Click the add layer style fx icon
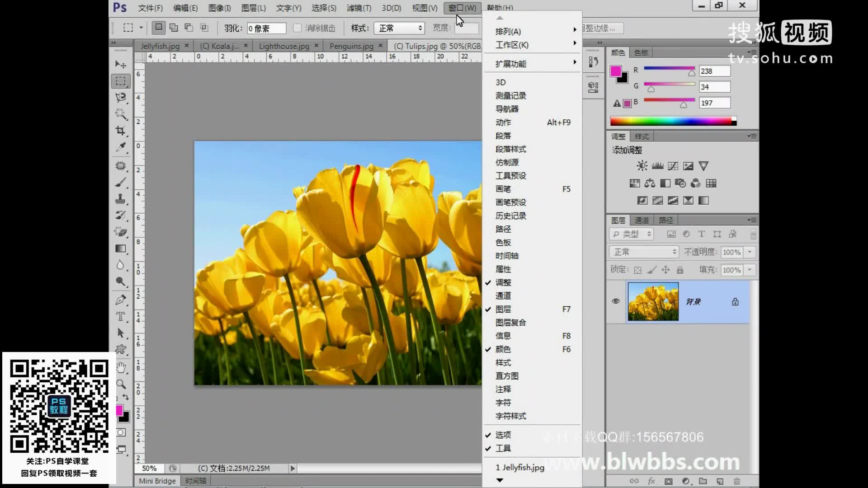Viewport: 868px width, 488px height. tap(651, 481)
